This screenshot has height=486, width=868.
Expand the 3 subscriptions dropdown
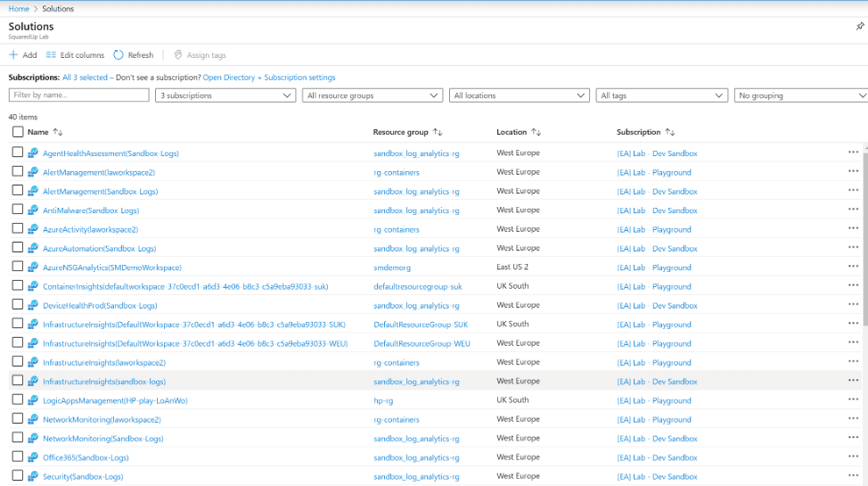225,95
